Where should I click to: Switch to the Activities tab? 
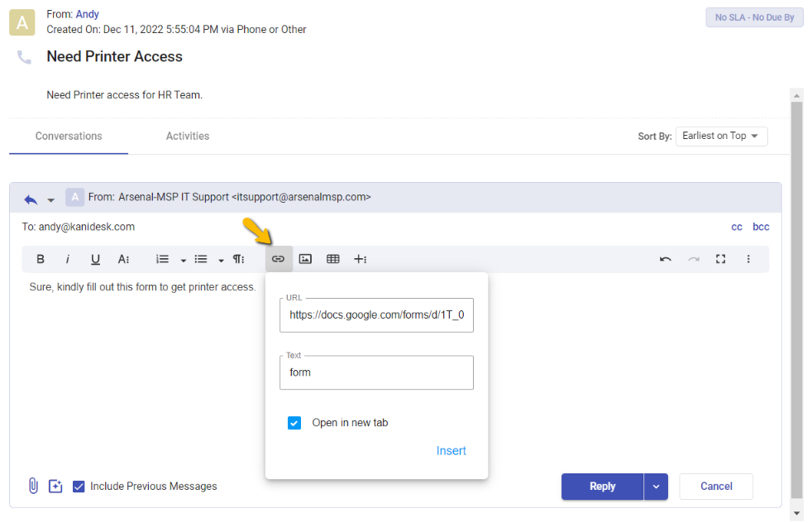188,137
